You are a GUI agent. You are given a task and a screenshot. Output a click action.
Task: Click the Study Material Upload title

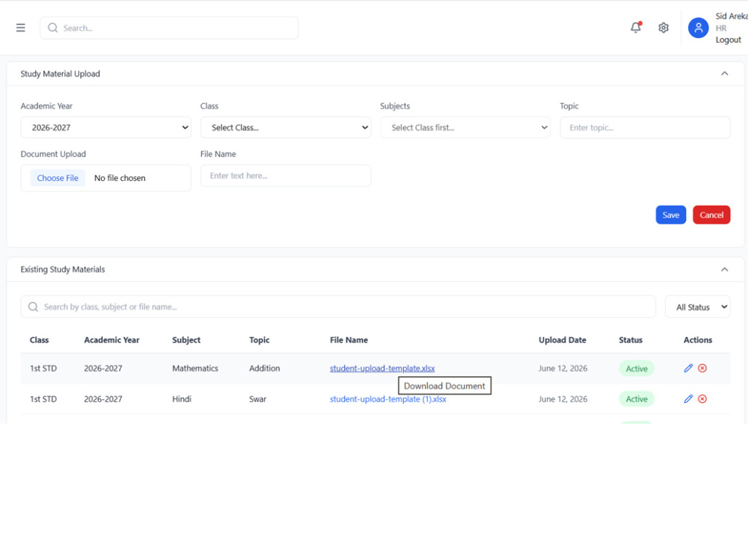coord(60,73)
